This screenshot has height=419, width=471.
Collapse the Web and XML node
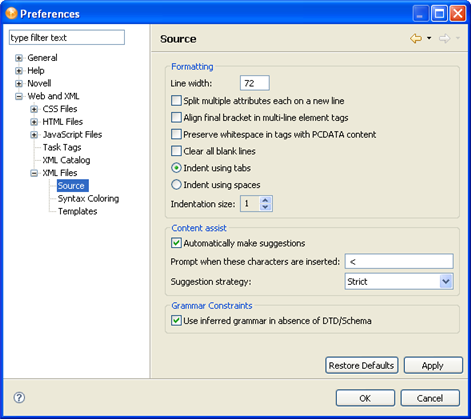(x=19, y=96)
